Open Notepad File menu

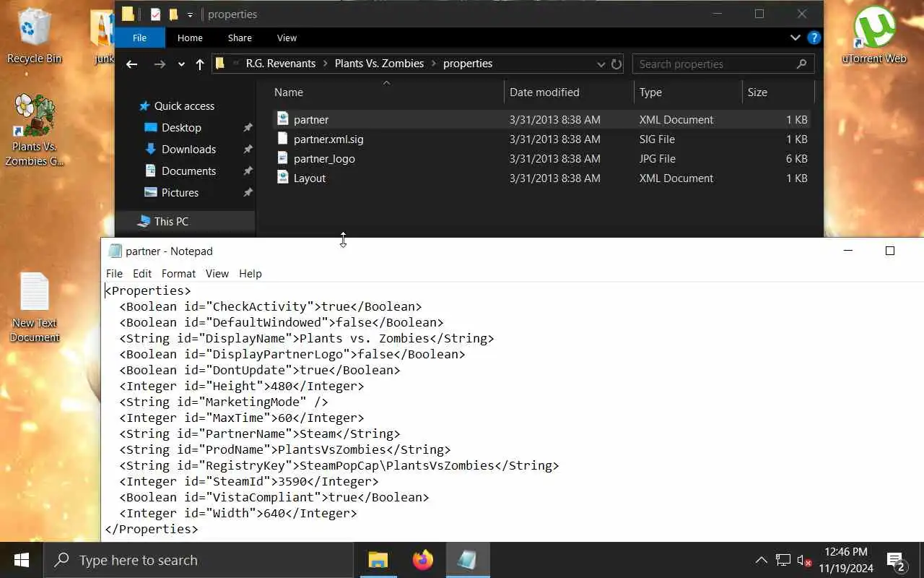coord(114,273)
